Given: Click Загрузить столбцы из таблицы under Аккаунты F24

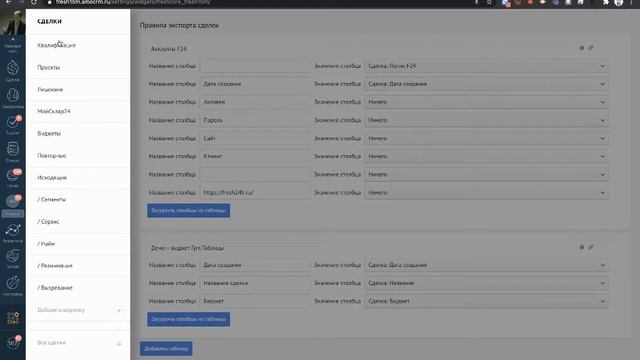Looking at the screenshot, I should (x=189, y=211).
